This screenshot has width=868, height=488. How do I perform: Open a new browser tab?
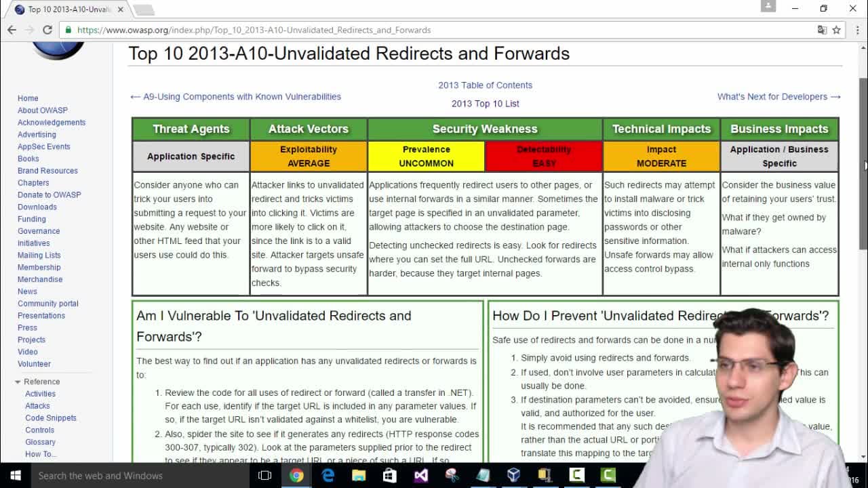coord(144,10)
